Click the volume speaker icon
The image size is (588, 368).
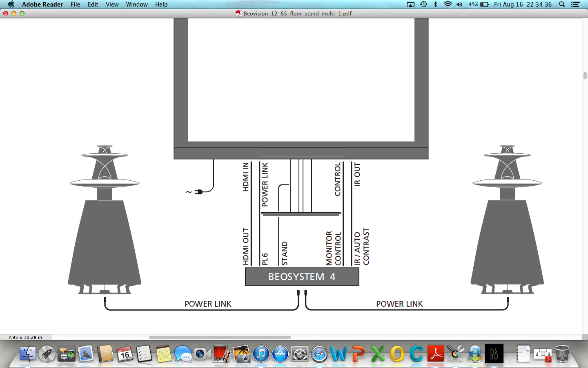(x=459, y=4)
